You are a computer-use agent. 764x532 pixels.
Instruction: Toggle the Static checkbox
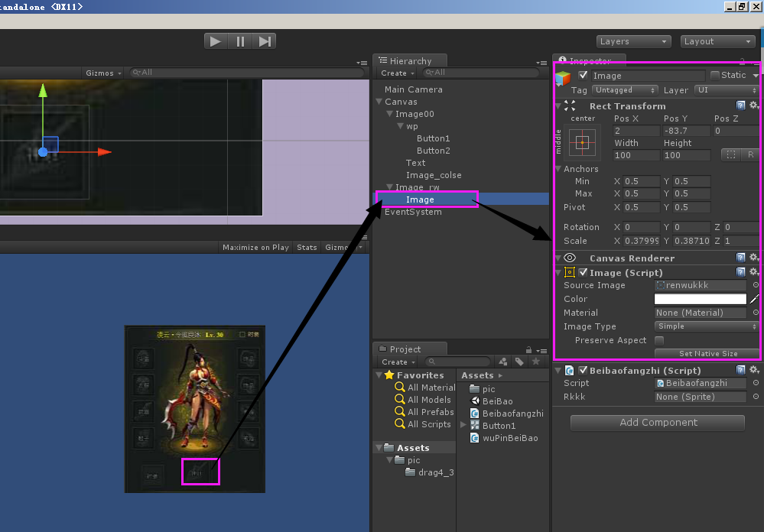click(x=715, y=75)
